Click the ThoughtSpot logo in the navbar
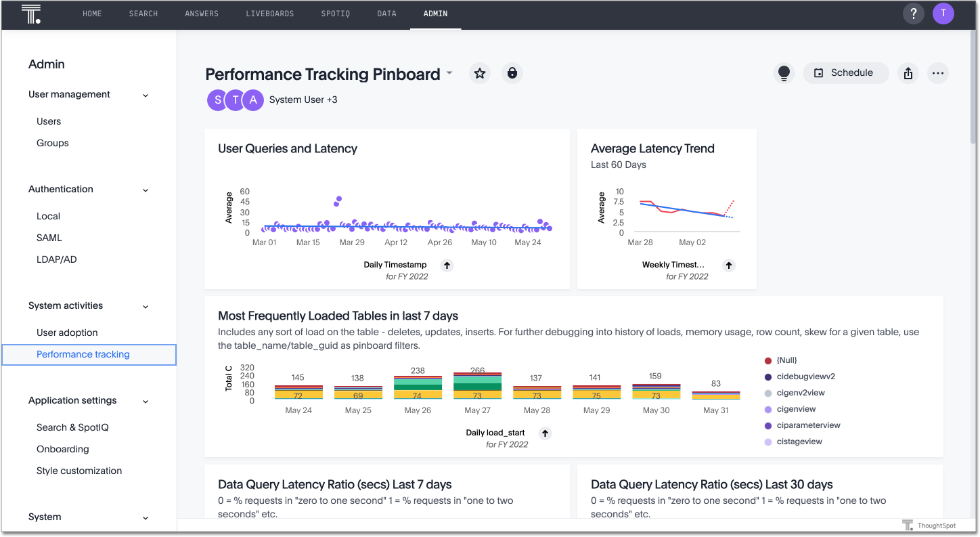 click(31, 14)
